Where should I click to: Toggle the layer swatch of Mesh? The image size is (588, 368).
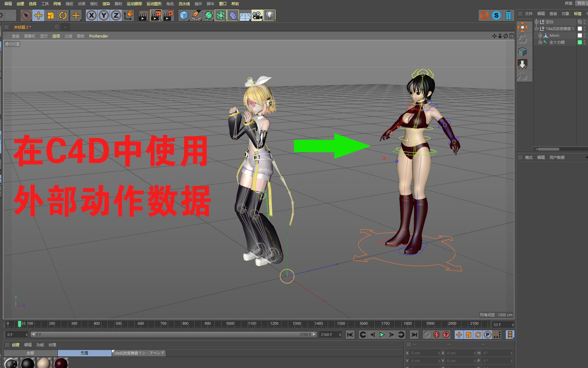(580, 35)
